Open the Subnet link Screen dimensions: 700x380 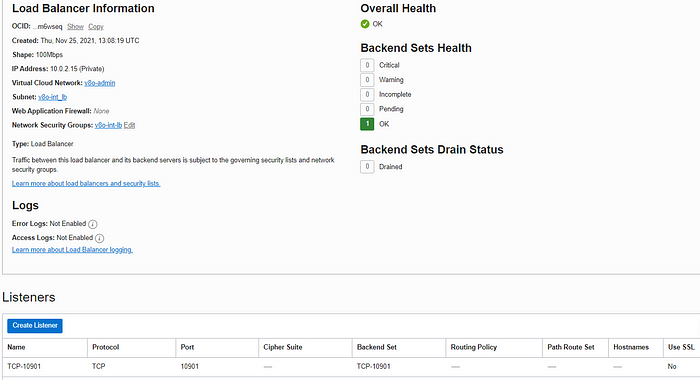click(52, 97)
